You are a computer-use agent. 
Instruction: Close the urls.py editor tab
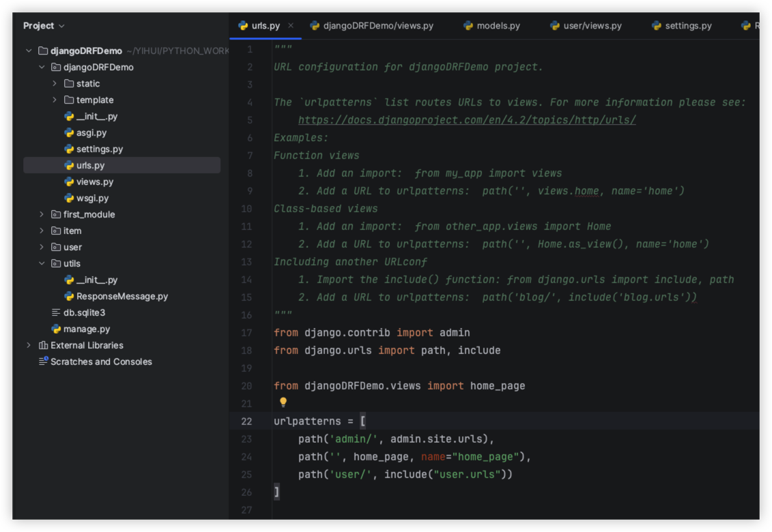tap(291, 25)
